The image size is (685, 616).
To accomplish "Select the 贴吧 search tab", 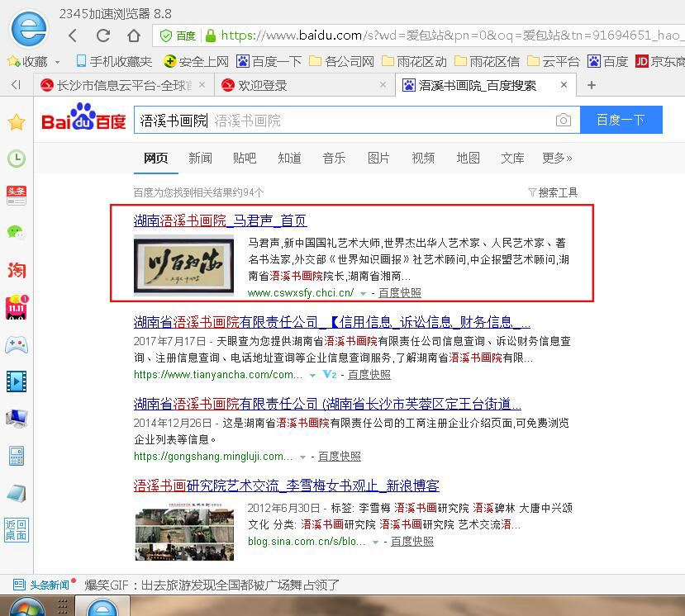I will coord(245,158).
